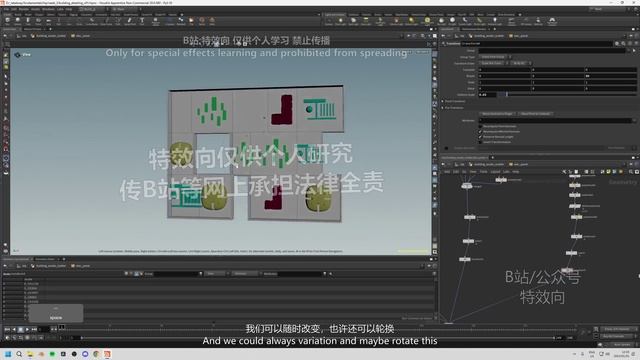
Task: Expand the Pre-Transform section
Action: point(453,108)
